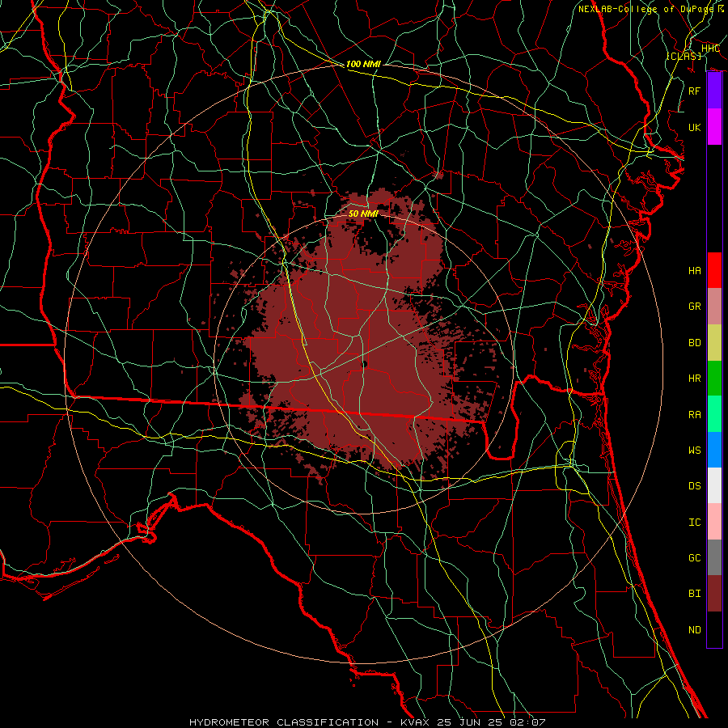Viewport: 728px width, 728px height.
Task: Click the BI legend label
Action: [x=695, y=594]
